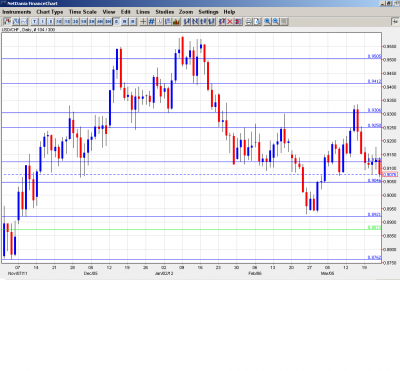Open the Instruments menu

(16, 12)
